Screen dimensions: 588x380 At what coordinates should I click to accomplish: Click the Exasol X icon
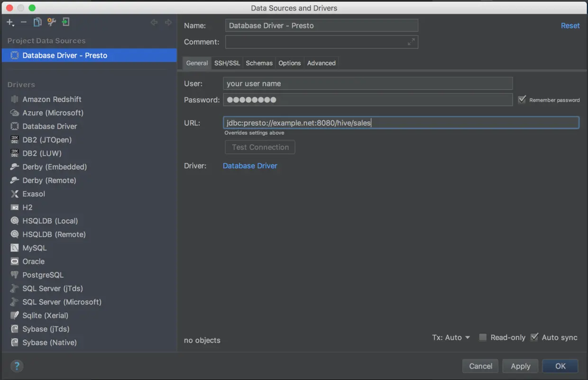coord(15,194)
